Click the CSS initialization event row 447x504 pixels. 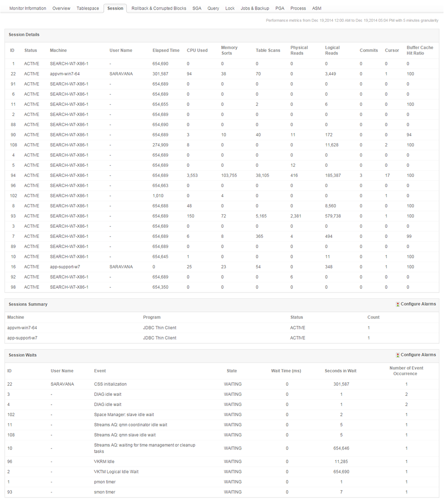110,384
